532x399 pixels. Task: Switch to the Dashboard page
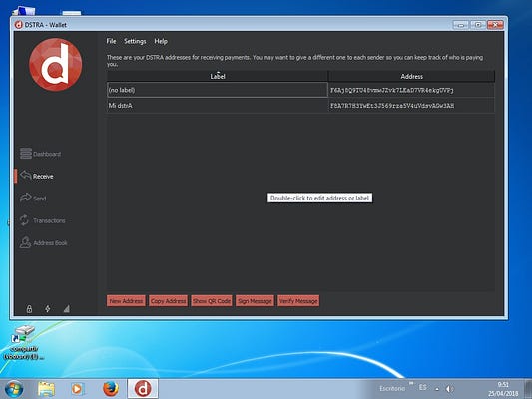(x=47, y=154)
